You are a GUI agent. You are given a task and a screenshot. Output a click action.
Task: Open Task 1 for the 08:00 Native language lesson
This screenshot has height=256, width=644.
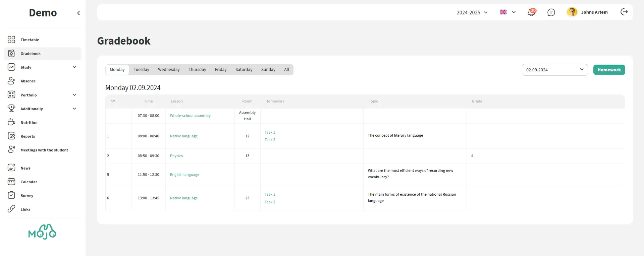point(270,132)
